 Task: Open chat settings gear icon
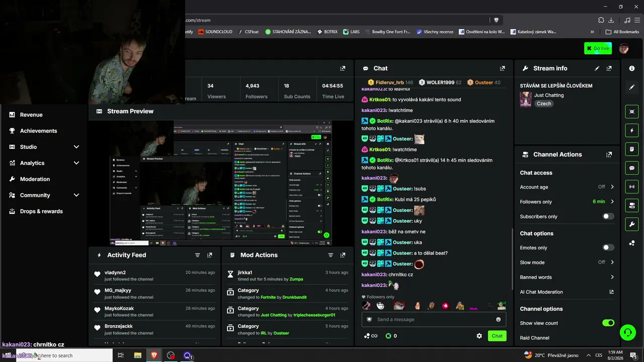click(x=479, y=336)
